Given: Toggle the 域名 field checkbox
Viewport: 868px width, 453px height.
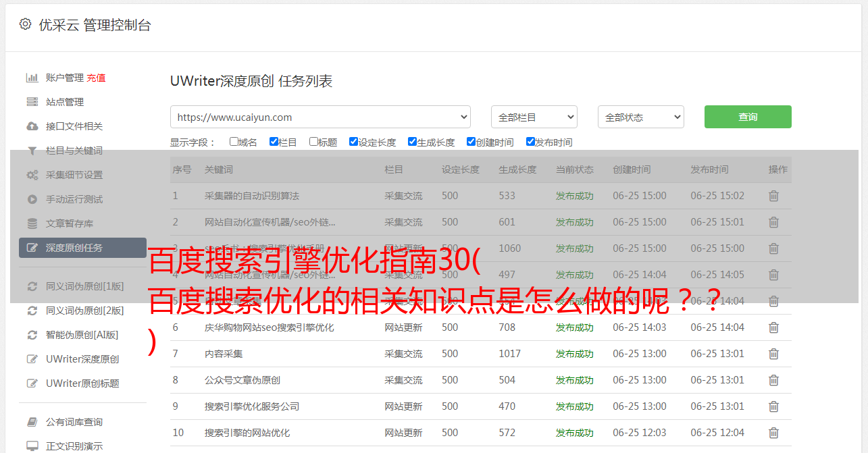Looking at the screenshot, I should (234, 142).
